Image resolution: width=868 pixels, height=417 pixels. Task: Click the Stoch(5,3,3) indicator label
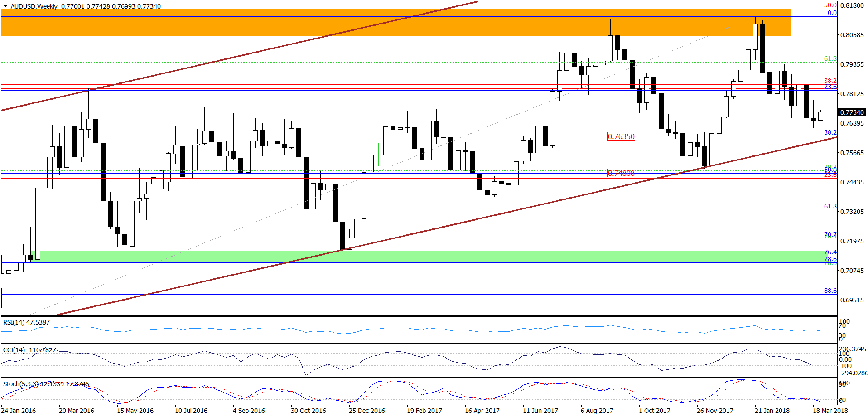coord(46,384)
